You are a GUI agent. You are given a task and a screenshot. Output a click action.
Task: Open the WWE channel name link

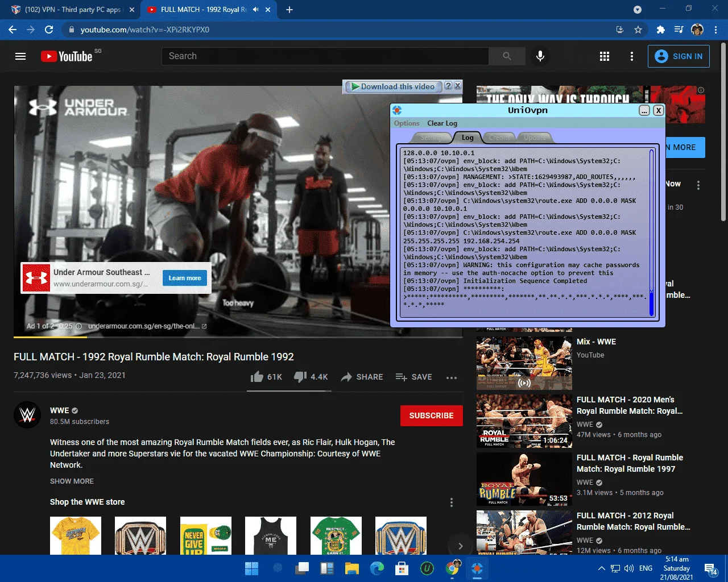(x=59, y=410)
